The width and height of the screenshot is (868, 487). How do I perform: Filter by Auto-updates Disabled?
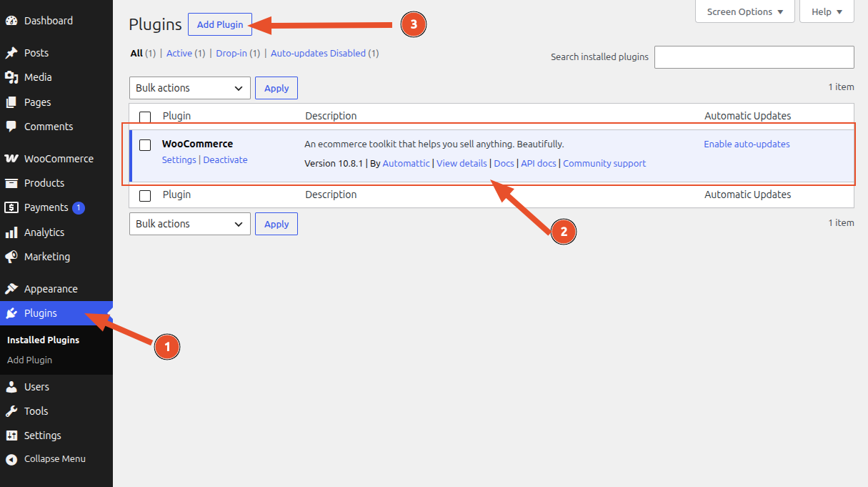318,53
